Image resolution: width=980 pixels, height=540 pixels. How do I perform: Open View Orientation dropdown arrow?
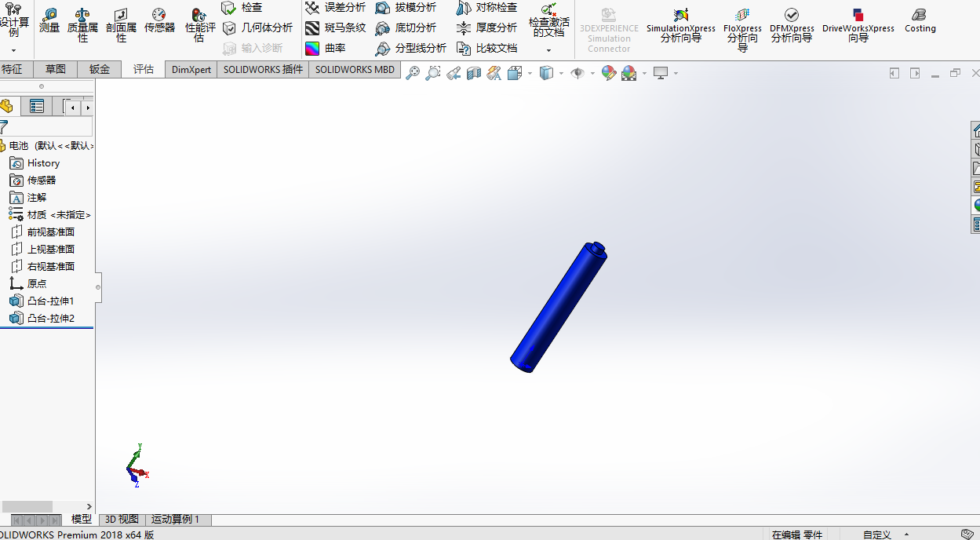530,74
